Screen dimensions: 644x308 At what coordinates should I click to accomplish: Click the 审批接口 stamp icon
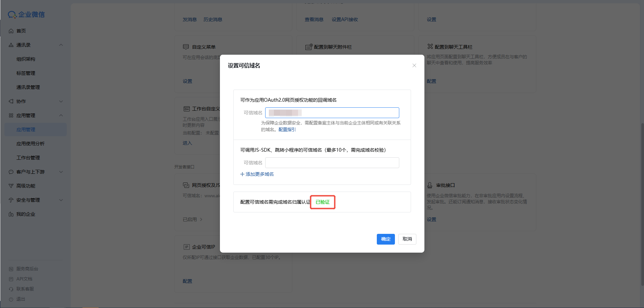(430, 185)
